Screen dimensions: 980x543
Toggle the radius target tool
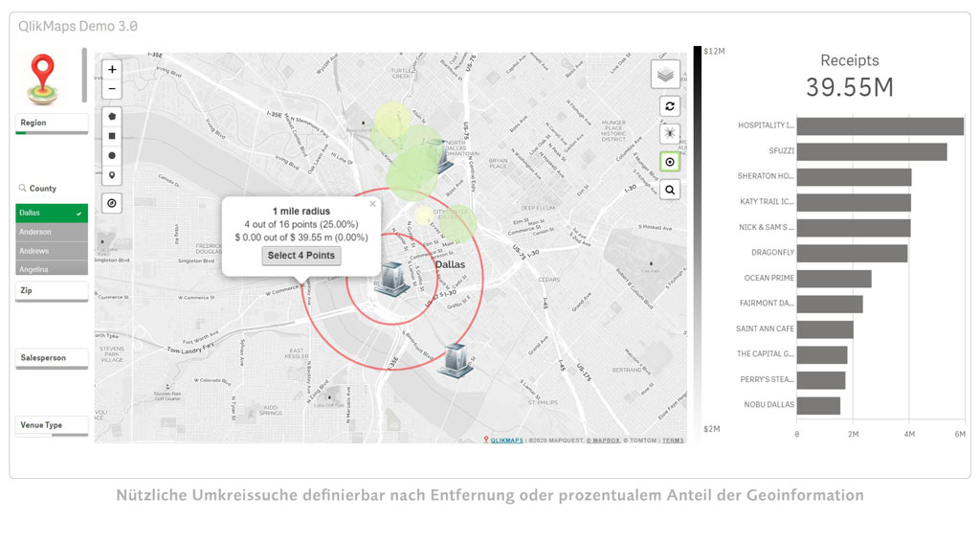tap(670, 162)
